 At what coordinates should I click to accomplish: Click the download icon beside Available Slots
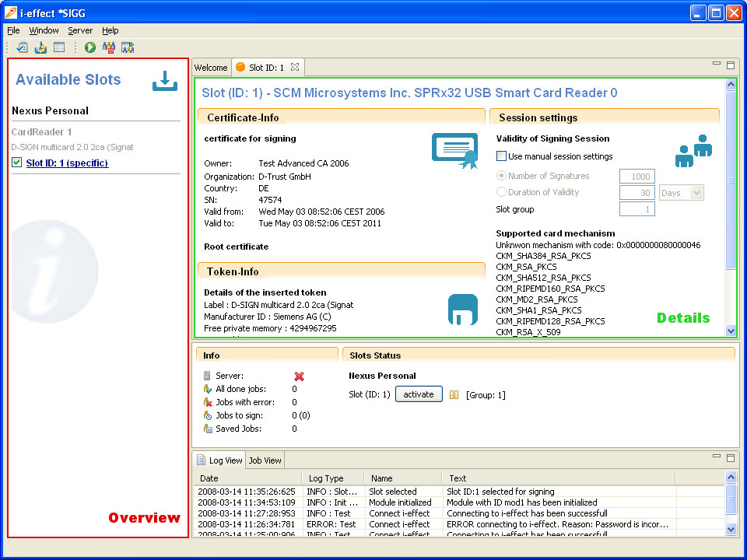[x=165, y=81]
